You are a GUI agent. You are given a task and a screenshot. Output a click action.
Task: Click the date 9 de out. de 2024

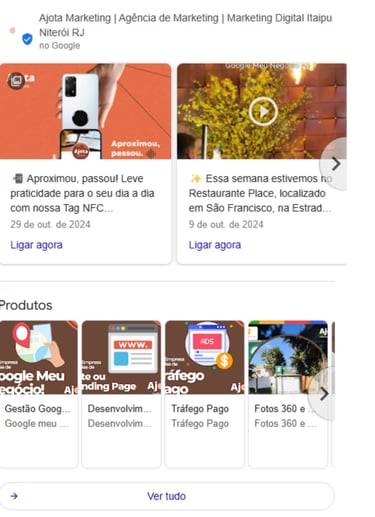tap(226, 224)
